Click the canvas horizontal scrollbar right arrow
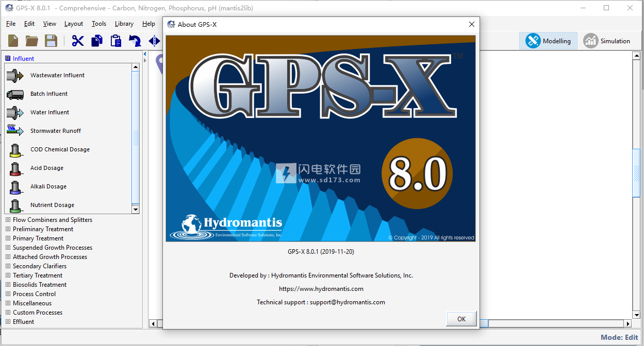This screenshot has height=346, width=644. (628, 324)
